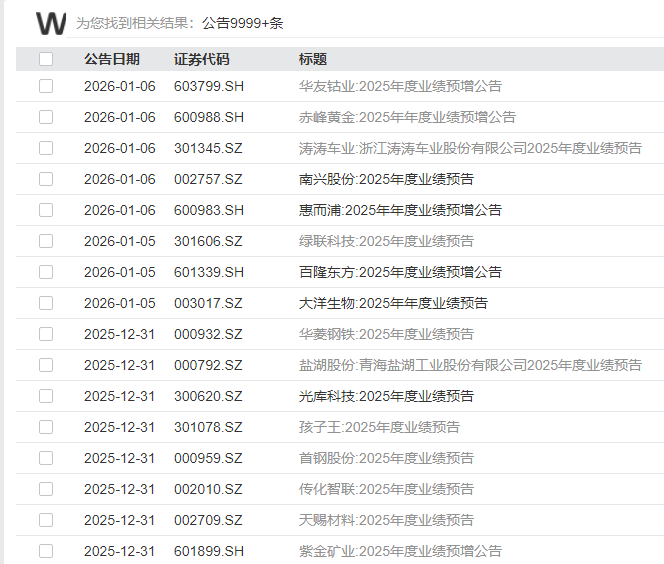664x564 pixels.
Task: Open 惠而浦 2025年年度业绩预增公告
Action: 400,210
